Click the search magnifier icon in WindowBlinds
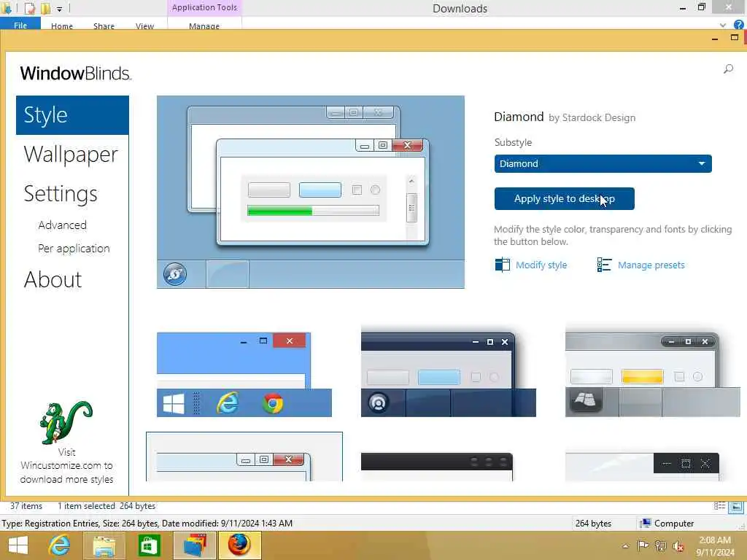The image size is (747, 560). click(x=728, y=69)
